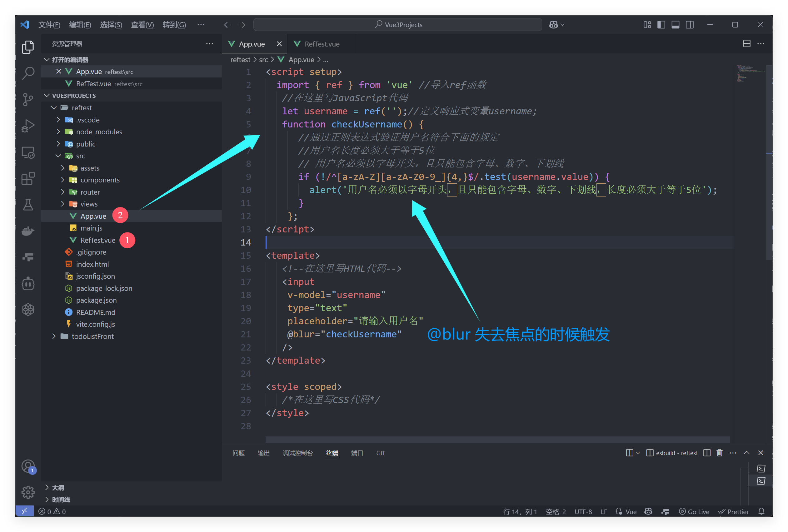Expand the 时间线 timeline section
The height and width of the screenshot is (532, 788).
point(132,500)
